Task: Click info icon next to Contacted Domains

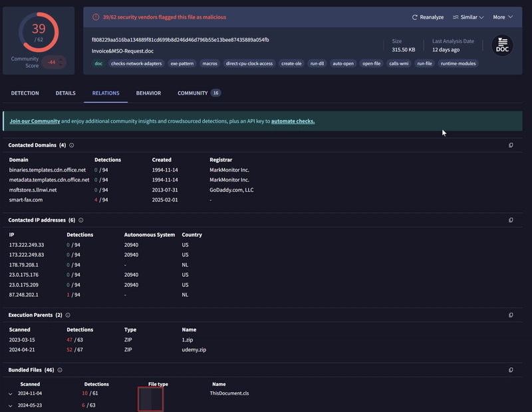Action: pyautogui.click(x=72, y=145)
